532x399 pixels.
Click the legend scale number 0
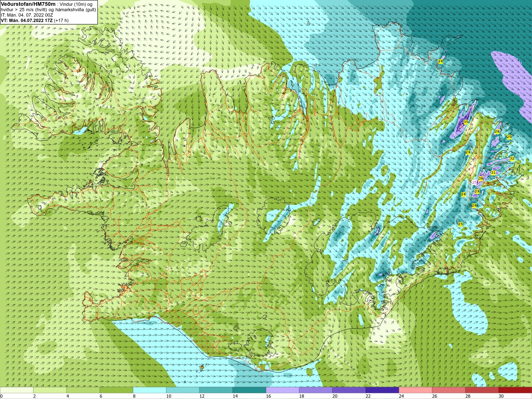click(x=2, y=396)
